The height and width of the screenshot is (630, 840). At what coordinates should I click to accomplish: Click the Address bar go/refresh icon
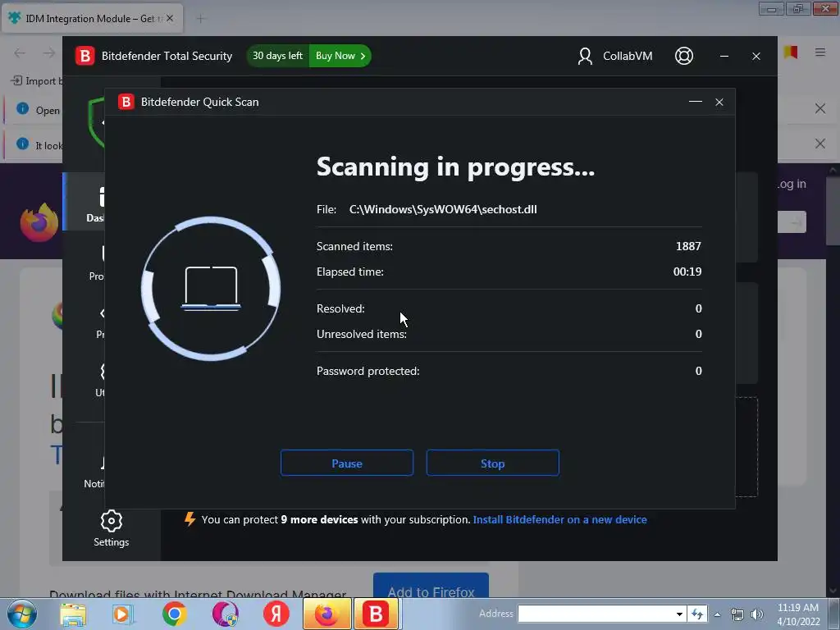click(x=697, y=614)
